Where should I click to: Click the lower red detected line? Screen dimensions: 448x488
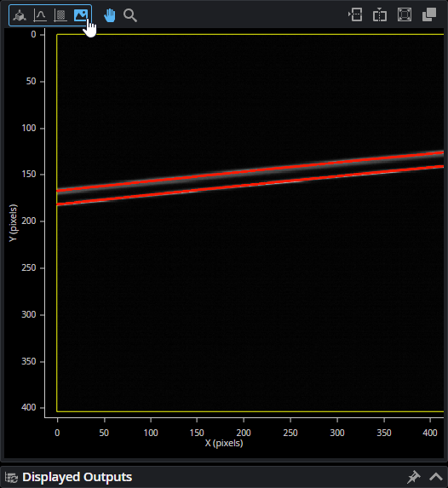(x=250, y=186)
